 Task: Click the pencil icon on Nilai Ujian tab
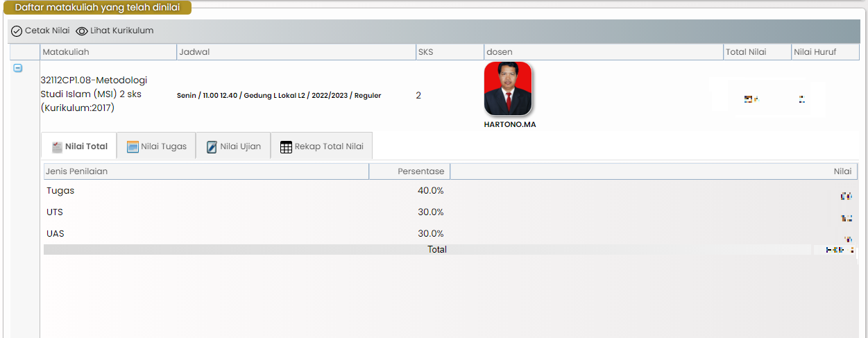pyautogui.click(x=212, y=147)
